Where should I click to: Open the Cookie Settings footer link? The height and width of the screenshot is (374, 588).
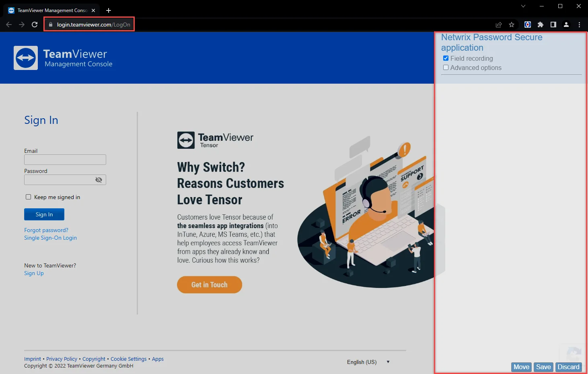(129, 359)
